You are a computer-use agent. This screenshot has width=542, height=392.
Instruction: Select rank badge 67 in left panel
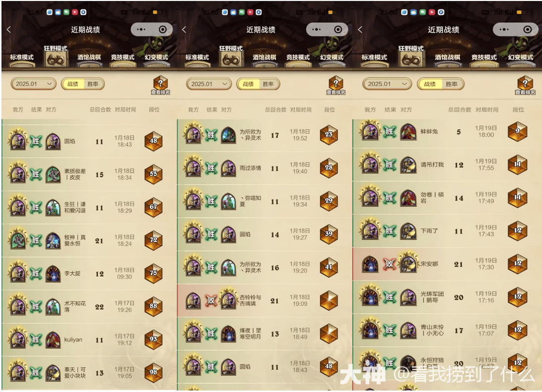(153, 207)
